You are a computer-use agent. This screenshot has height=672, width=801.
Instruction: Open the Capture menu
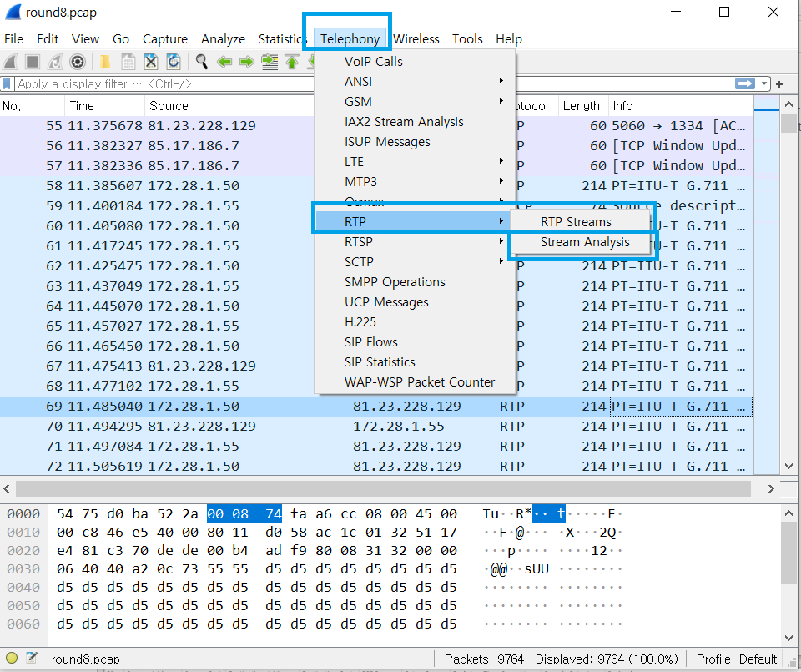(x=165, y=39)
